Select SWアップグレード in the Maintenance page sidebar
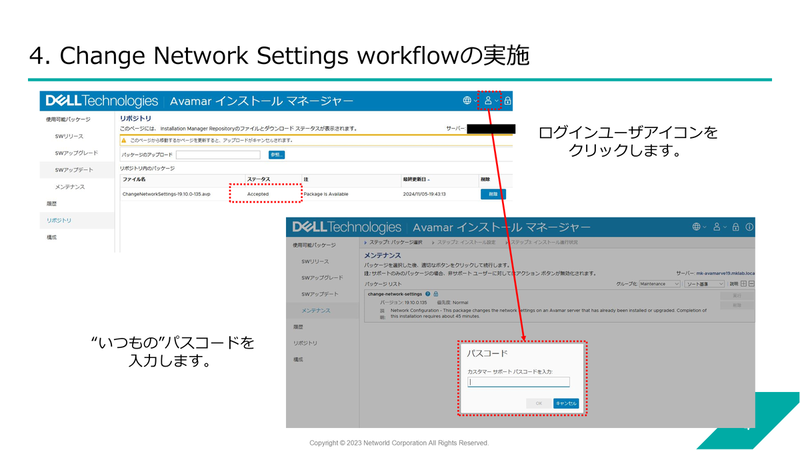This screenshot has height=450, width=800. 322,278
